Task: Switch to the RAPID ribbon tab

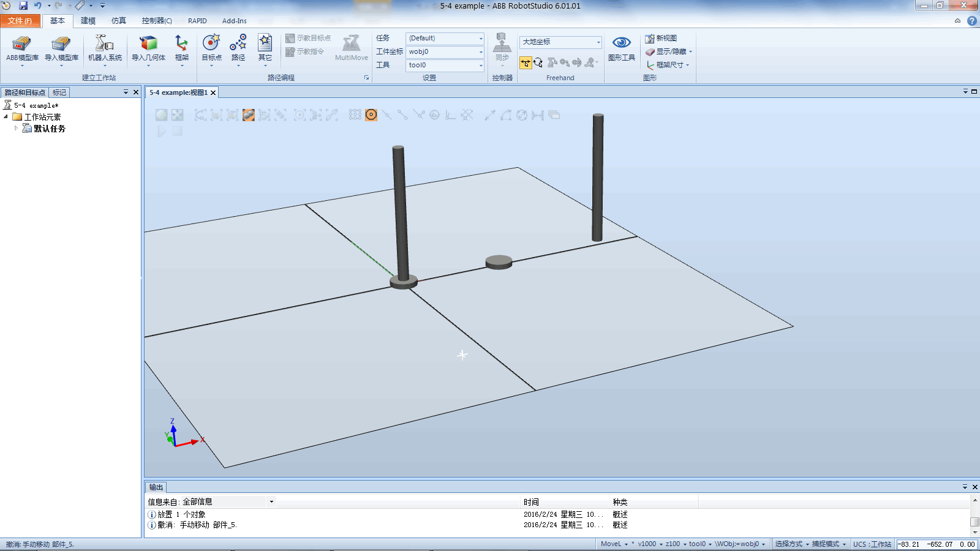Action: (x=197, y=21)
